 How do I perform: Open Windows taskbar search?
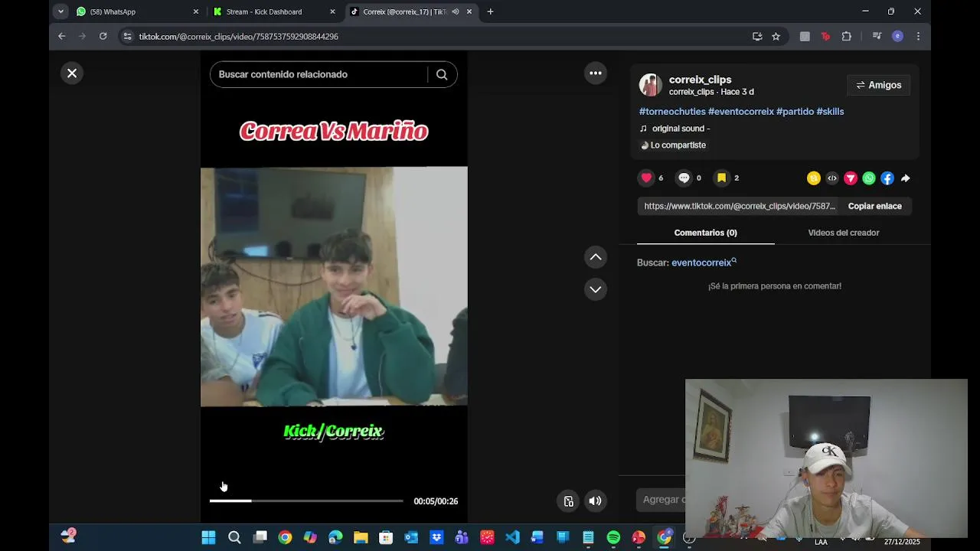tap(234, 538)
